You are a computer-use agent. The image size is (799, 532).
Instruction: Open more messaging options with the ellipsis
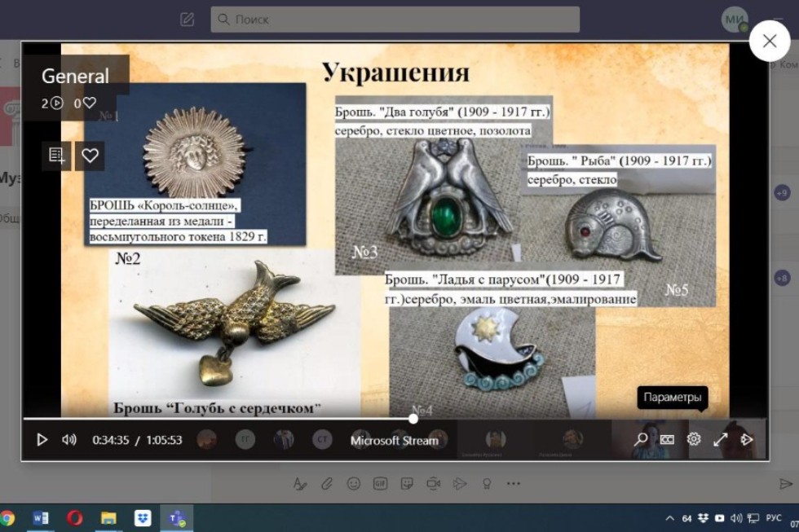(x=513, y=483)
